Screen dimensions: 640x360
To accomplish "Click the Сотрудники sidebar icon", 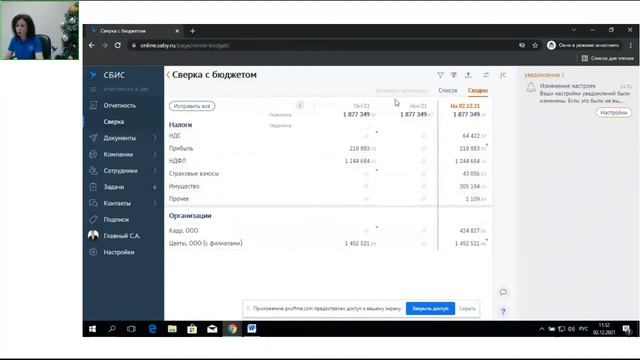I will point(93,171).
